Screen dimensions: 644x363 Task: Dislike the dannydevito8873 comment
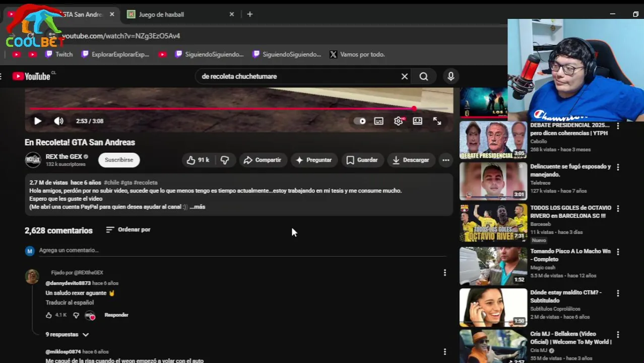click(x=76, y=315)
